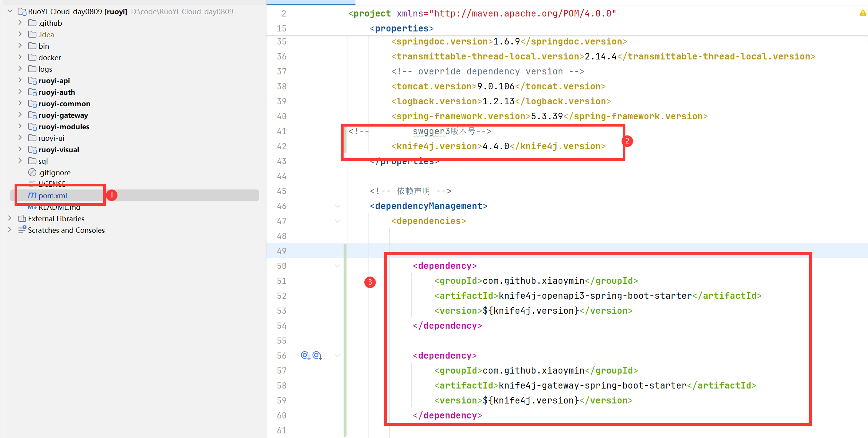
Task: Fold the first dependency block on line 50
Action: pyautogui.click(x=337, y=266)
